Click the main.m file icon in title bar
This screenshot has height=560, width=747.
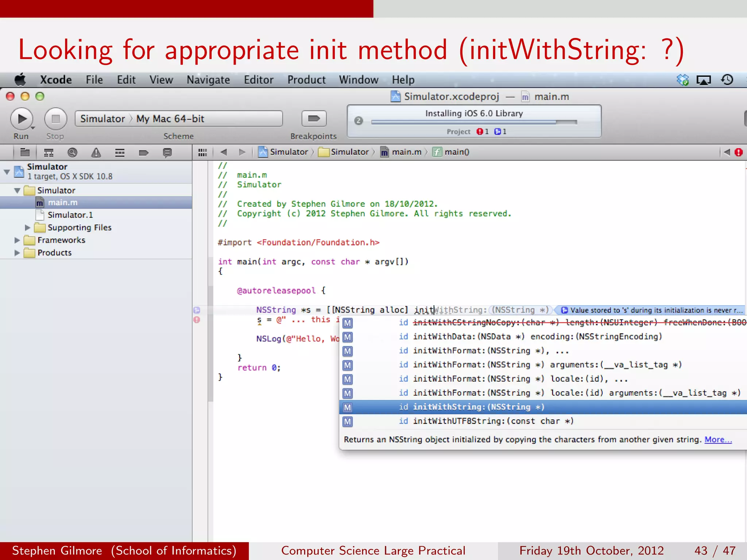click(x=525, y=97)
